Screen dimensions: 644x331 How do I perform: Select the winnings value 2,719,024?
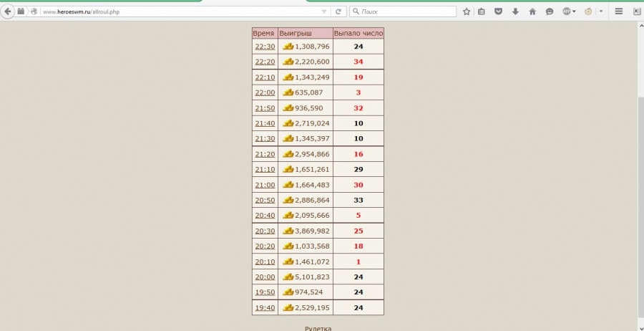coord(312,123)
